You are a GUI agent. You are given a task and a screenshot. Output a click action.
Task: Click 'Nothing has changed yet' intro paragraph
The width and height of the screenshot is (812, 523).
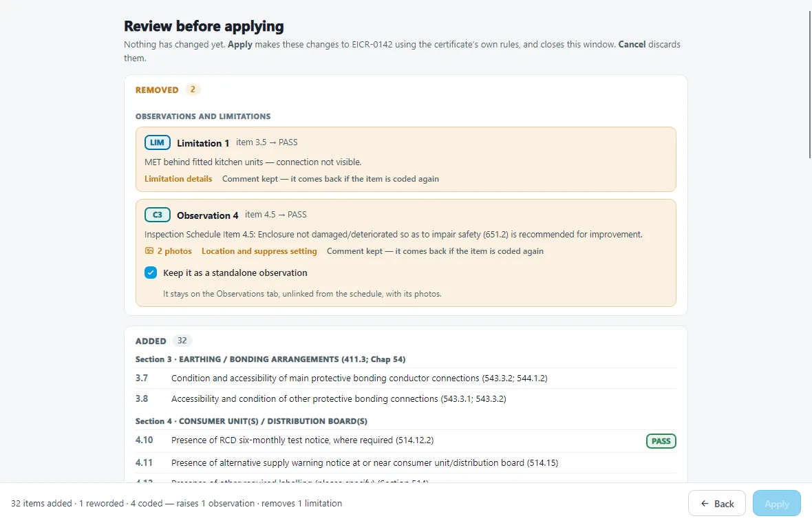(x=402, y=51)
